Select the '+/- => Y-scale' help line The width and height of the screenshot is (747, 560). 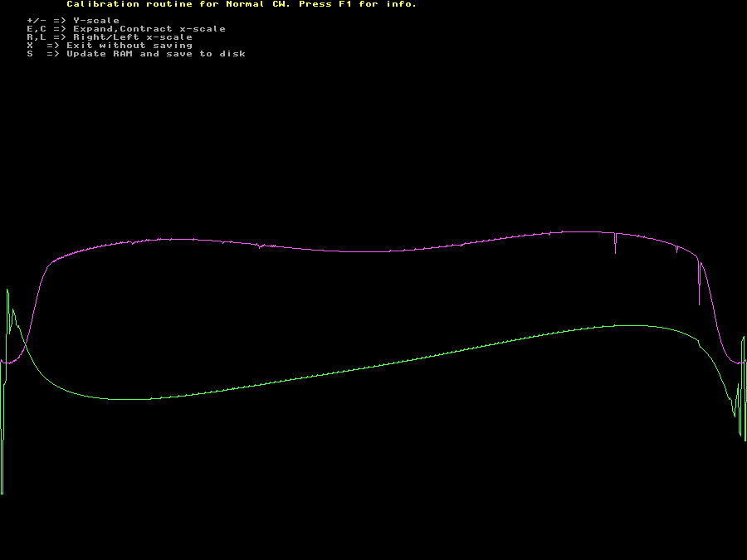[73, 21]
